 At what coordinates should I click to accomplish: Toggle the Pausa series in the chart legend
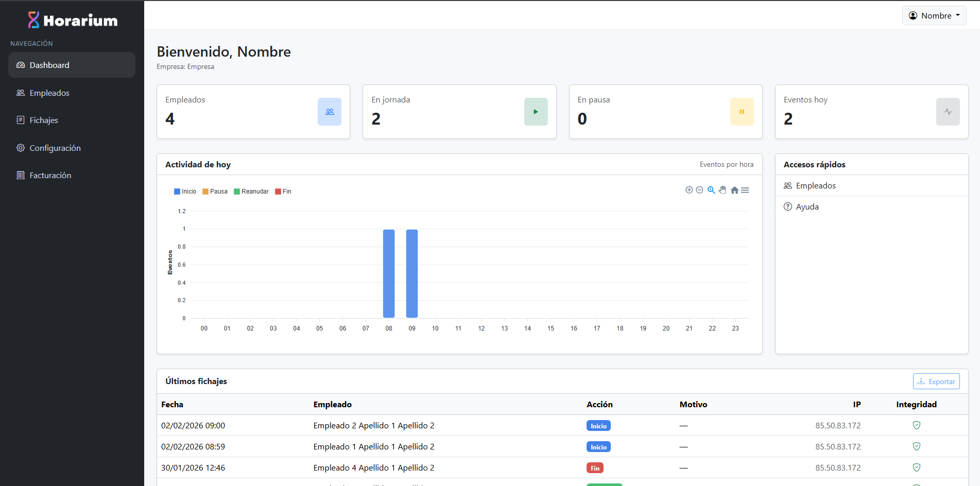pyautogui.click(x=215, y=191)
